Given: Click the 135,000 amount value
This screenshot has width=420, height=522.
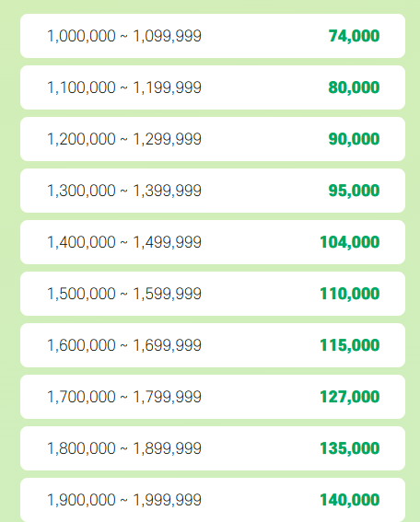Looking at the screenshot, I should pyautogui.click(x=349, y=448).
